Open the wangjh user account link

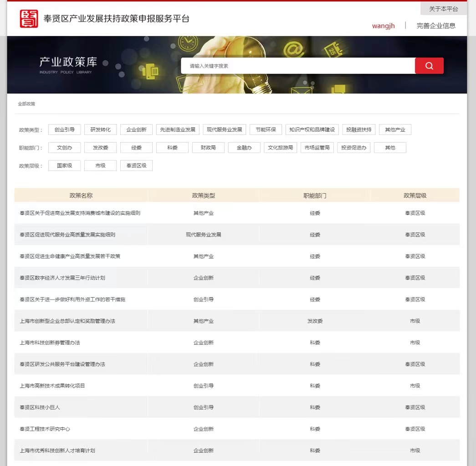pos(383,26)
